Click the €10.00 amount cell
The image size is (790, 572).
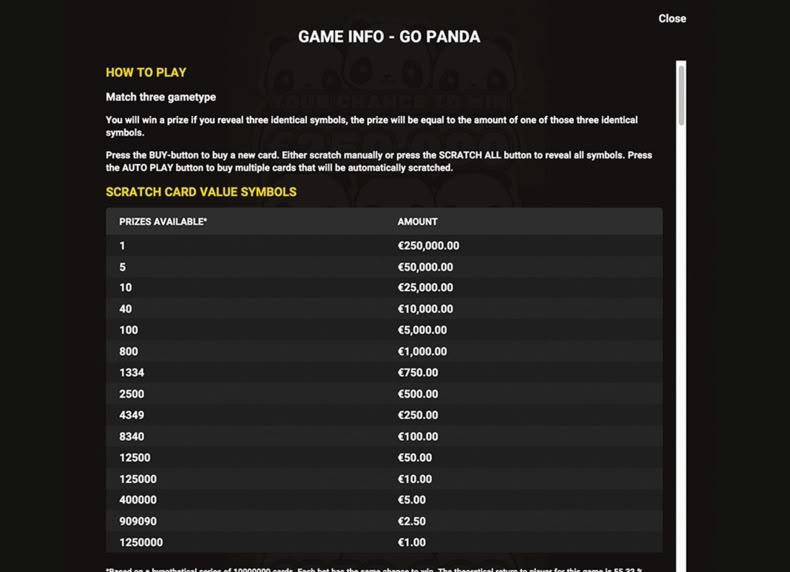pos(415,479)
